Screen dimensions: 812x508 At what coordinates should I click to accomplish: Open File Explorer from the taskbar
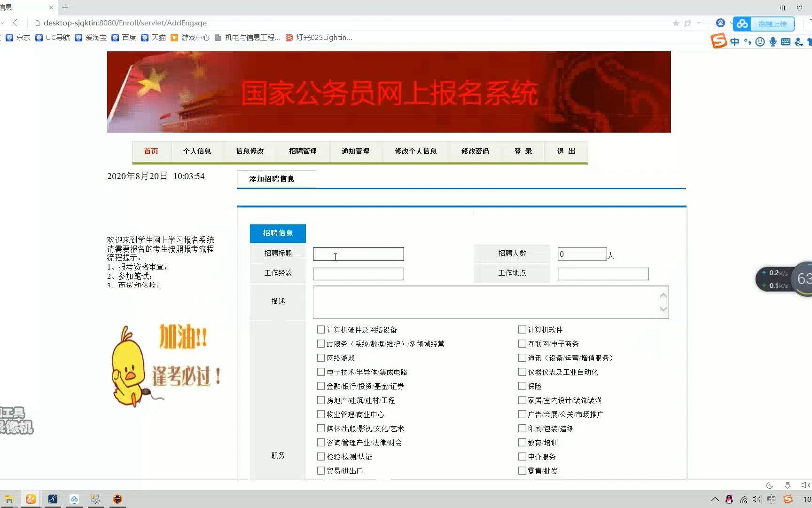coord(9,499)
